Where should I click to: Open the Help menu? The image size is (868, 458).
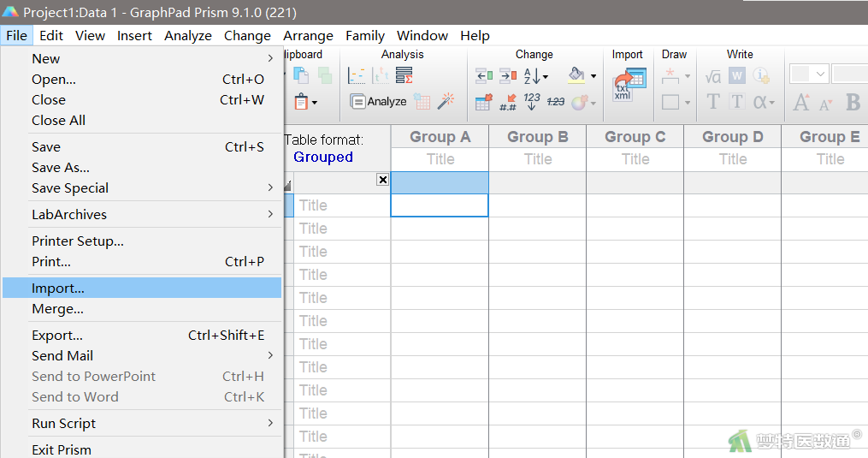tap(475, 35)
